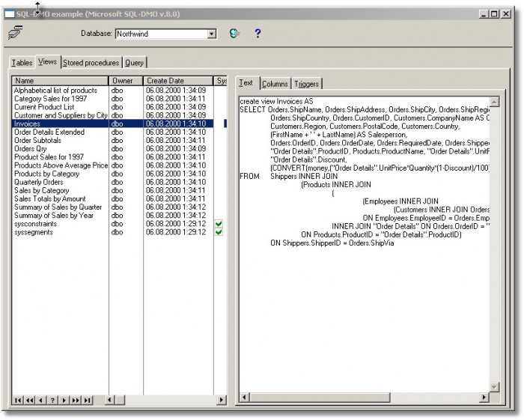Select the syssegments view name

34,232
